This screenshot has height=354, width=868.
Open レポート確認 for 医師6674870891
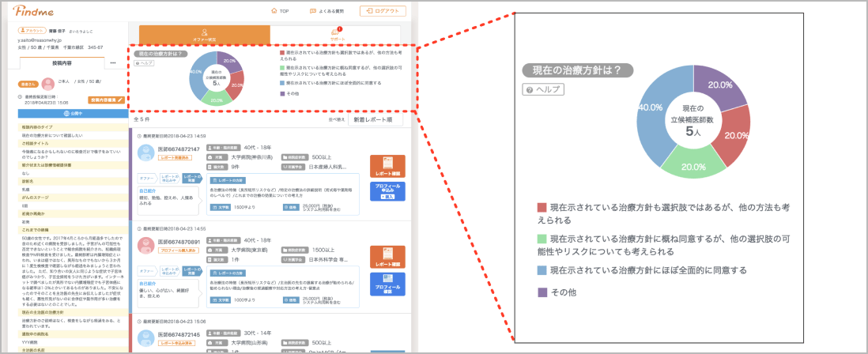click(387, 258)
